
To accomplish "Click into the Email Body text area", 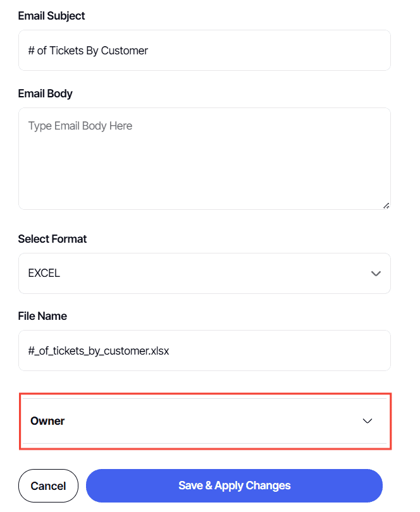I will tap(204, 158).
